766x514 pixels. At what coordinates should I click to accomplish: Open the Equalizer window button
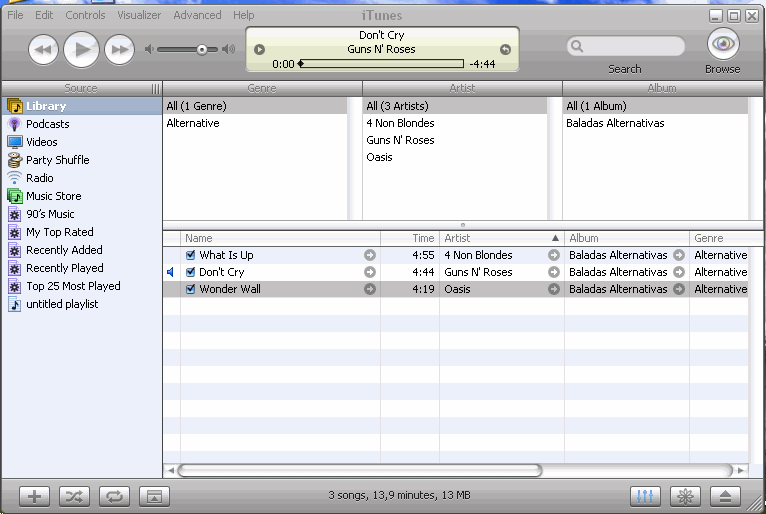[645, 497]
